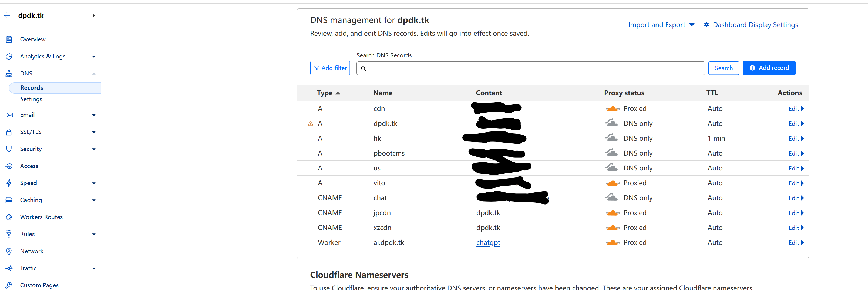The image size is (868, 290).
Task: Click the Add record button
Action: click(769, 68)
